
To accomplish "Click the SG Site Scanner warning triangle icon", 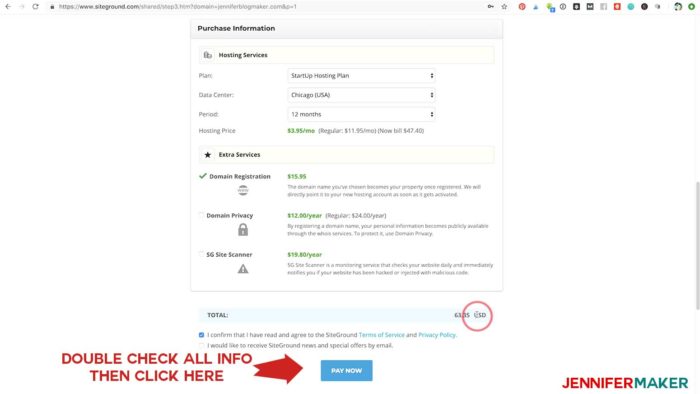I will [243, 269].
